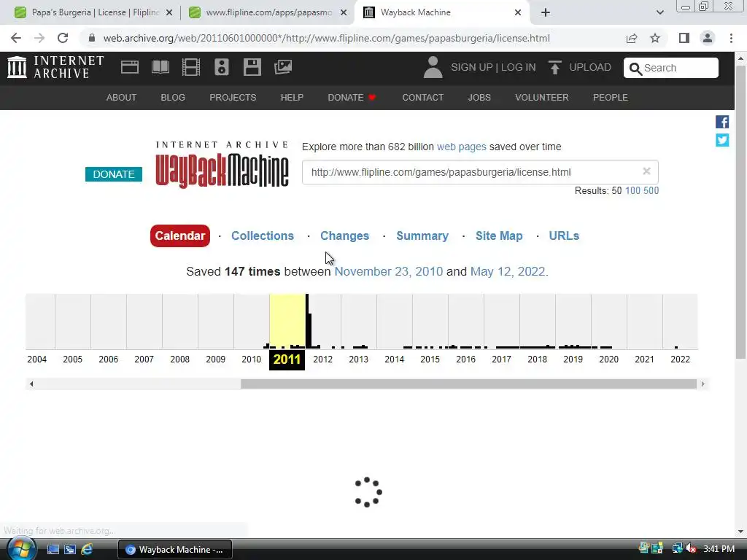Click the user avatar icon
The height and width of the screenshot is (560, 747).
click(x=433, y=67)
